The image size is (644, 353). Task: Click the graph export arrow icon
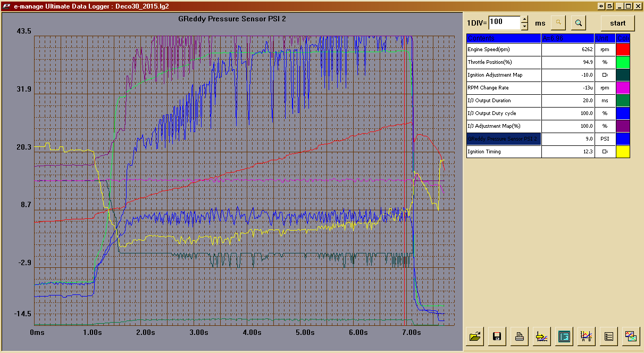tap(542, 336)
